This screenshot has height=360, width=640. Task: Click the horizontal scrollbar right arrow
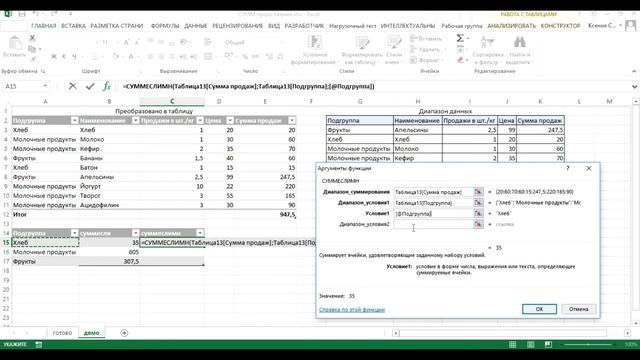tap(627, 333)
